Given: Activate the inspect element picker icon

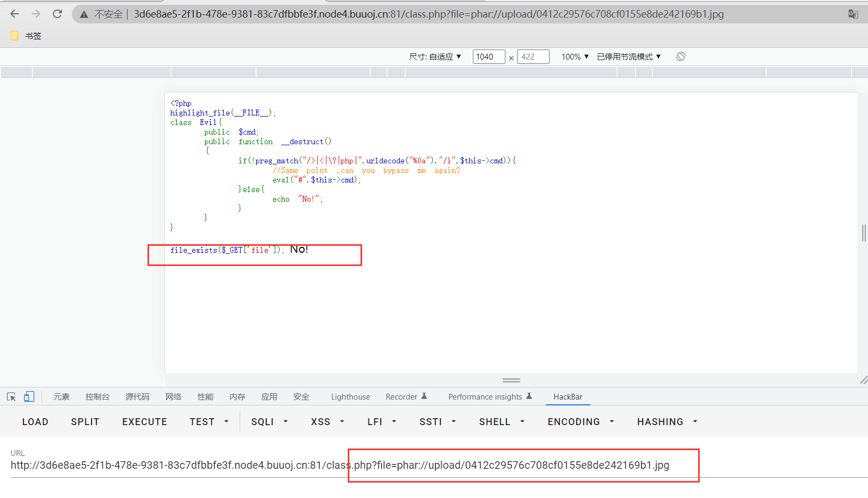Looking at the screenshot, I should coord(11,397).
